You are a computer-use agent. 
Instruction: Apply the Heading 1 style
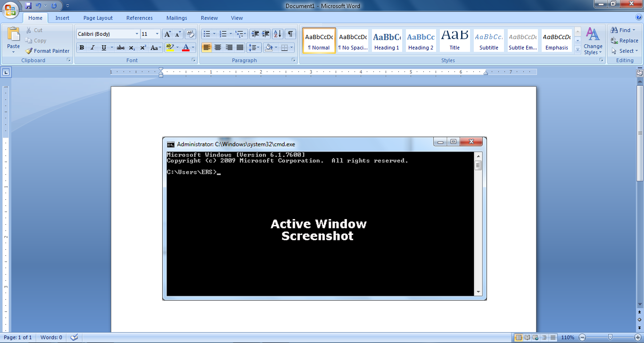[387, 41]
